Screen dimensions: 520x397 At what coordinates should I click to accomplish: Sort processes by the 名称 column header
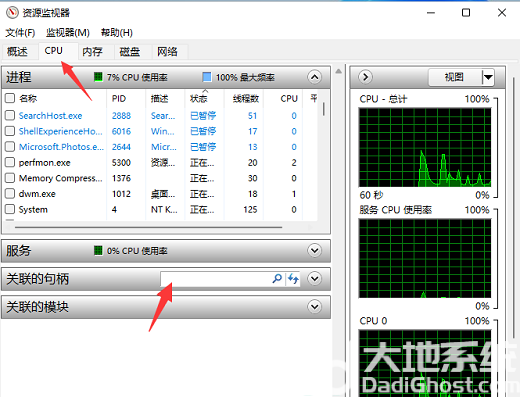[28, 98]
